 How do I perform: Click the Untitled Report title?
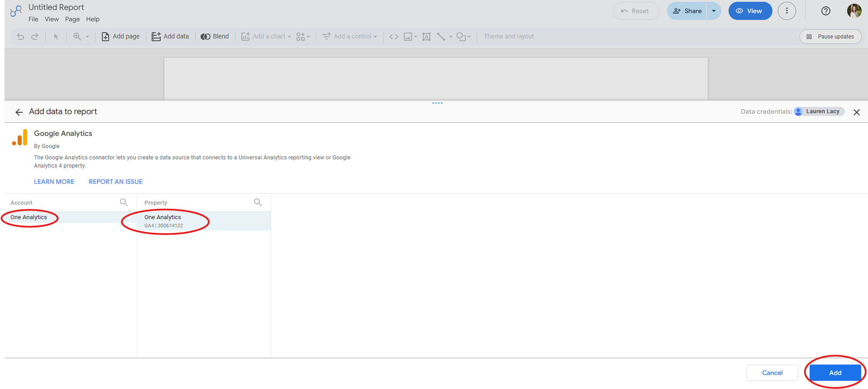click(x=56, y=7)
